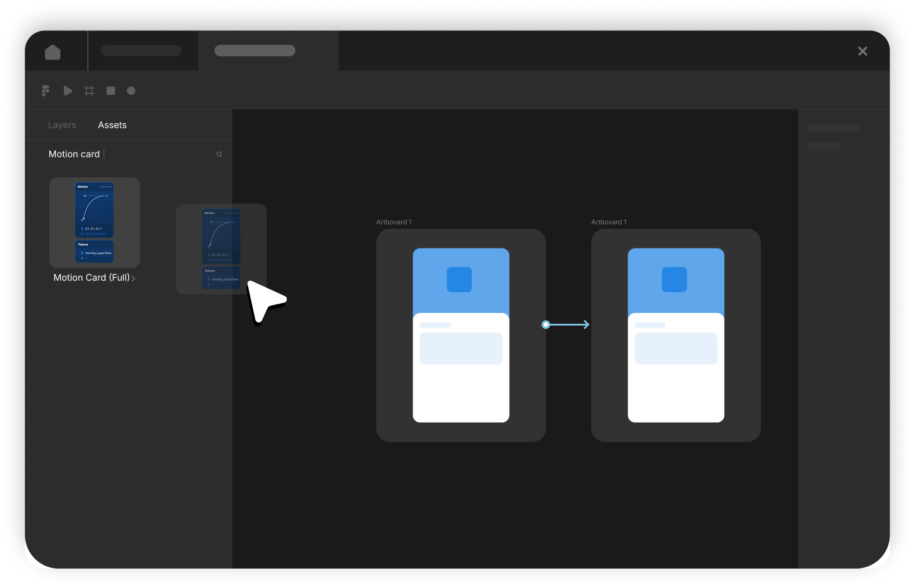Select the left Artbovard 1 title label
Viewport: 915px width, 588px height.
point(394,222)
